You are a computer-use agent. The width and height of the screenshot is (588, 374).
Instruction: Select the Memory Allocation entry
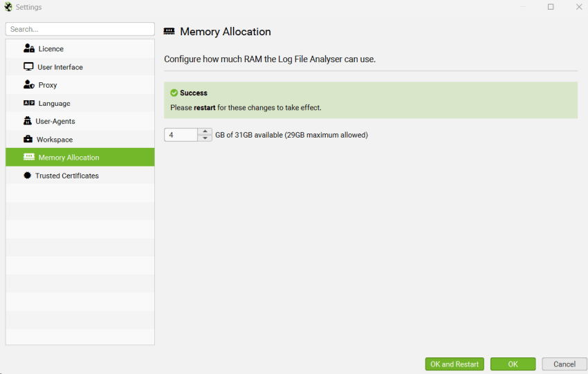(80, 157)
